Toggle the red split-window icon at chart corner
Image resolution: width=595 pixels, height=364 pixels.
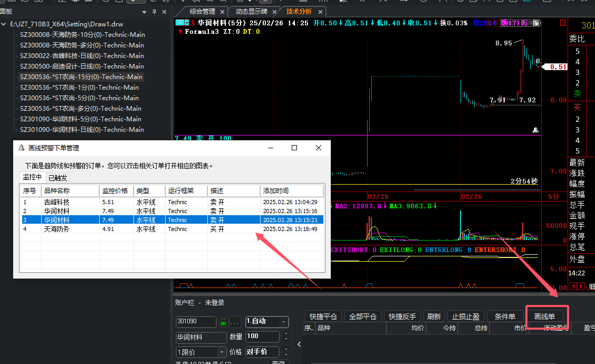coord(563,23)
